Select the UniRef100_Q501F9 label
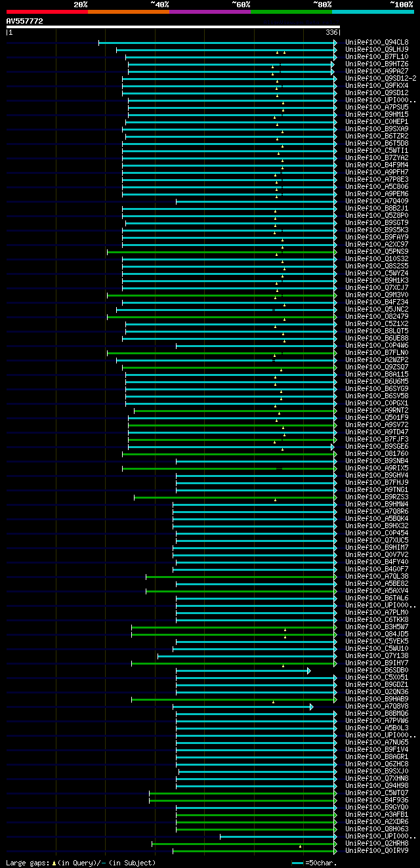Image resolution: width=420 pixels, height=868 pixels. click(x=377, y=418)
